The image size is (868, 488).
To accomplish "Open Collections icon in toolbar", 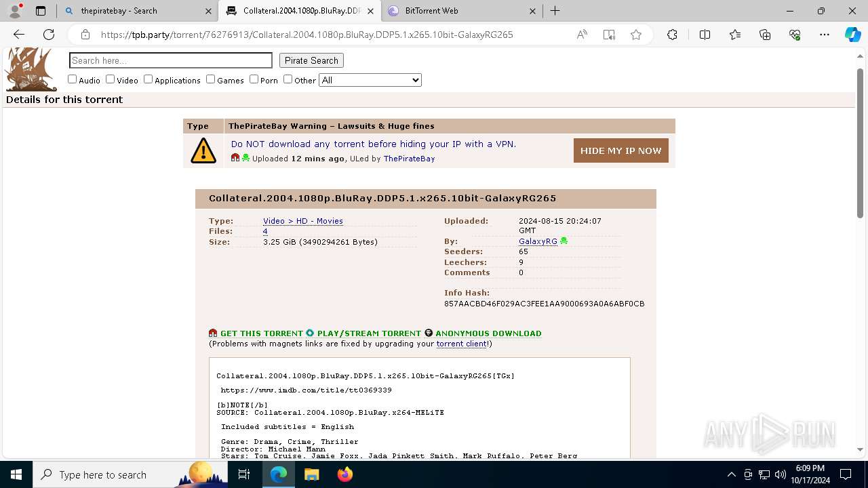I will (765, 35).
